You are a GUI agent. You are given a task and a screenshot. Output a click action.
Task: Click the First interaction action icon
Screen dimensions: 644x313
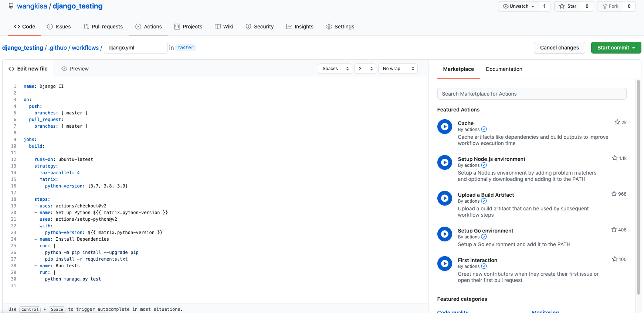pyautogui.click(x=444, y=264)
